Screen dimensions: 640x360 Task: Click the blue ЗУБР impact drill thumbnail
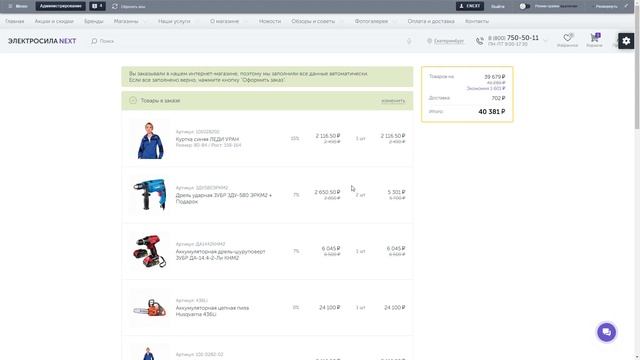tap(150, 195)
